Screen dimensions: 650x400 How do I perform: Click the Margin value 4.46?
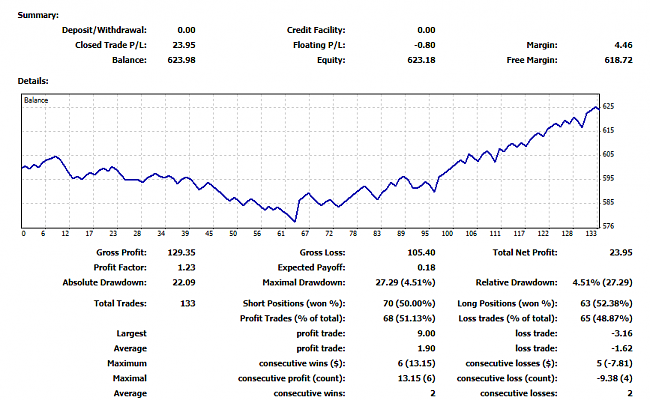[x=623, y=45]
